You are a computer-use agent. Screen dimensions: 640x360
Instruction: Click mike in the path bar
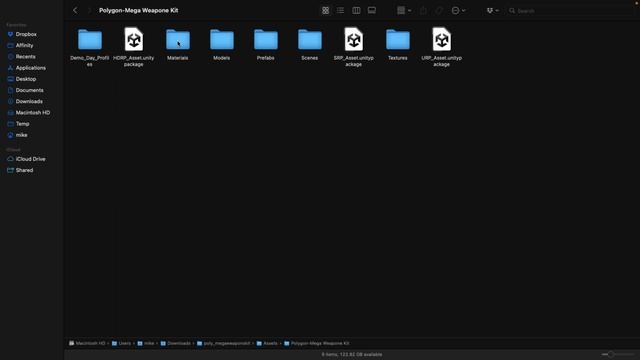pyautogui.click(x=146, y=344)
